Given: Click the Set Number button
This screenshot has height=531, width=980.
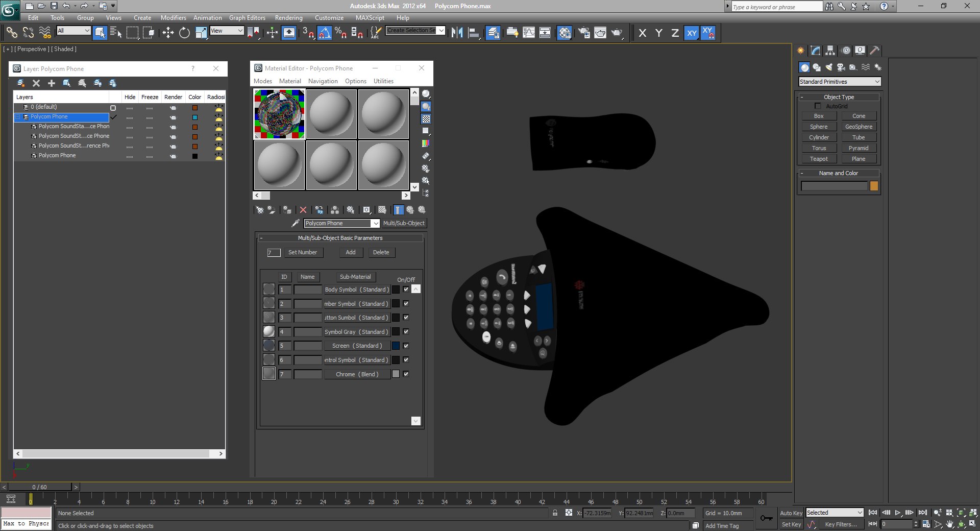Looking at the screenshot, I should (303, 252).
